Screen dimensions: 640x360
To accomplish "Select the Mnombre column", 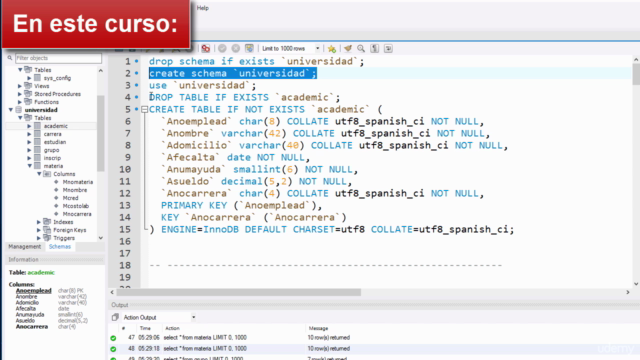I will (x=75, y=190).
